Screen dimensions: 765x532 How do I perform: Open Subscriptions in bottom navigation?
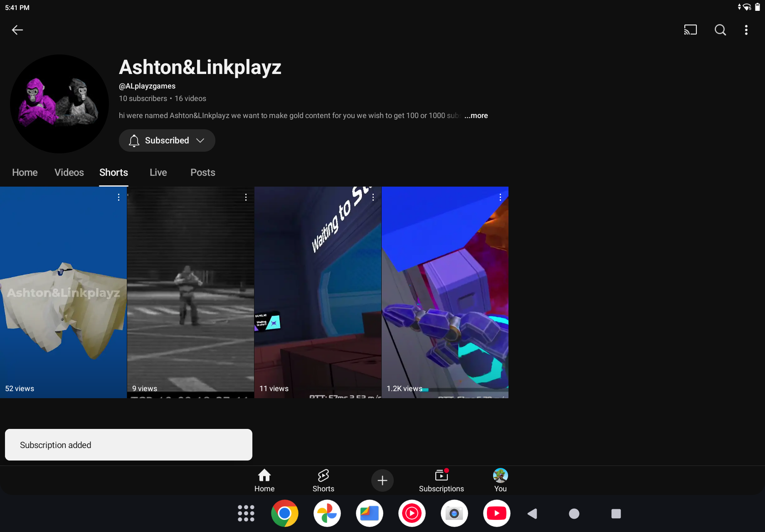(442, 480)
